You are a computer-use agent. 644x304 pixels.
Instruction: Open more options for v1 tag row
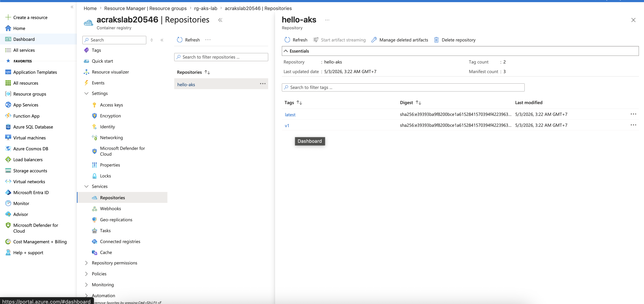[633, 125]
